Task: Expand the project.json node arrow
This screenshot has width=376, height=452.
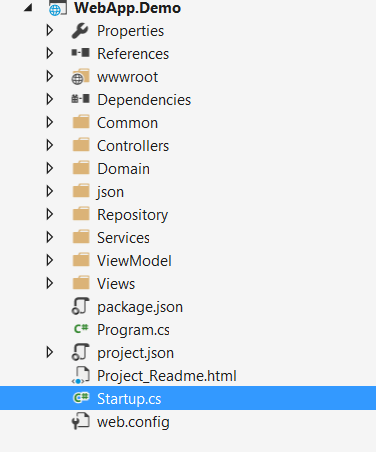Action: pyautogui.click(x=50, y=352)
